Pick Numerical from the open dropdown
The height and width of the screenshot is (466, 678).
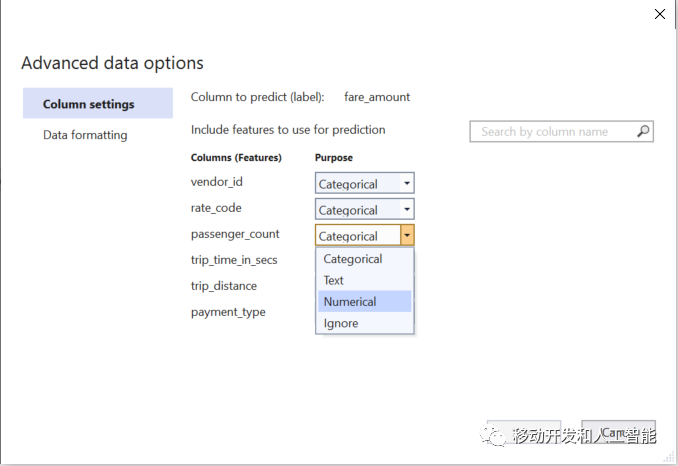350,301
